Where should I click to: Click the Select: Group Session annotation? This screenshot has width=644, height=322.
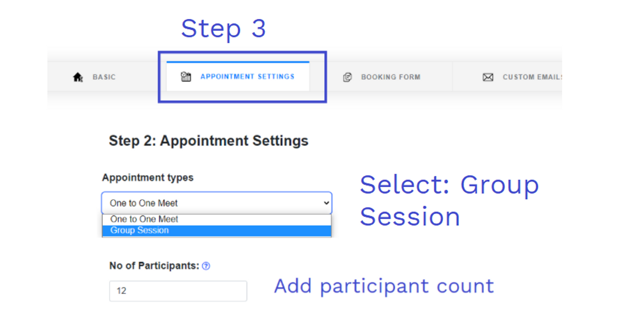pyautogui.click(x=449, y=200)
